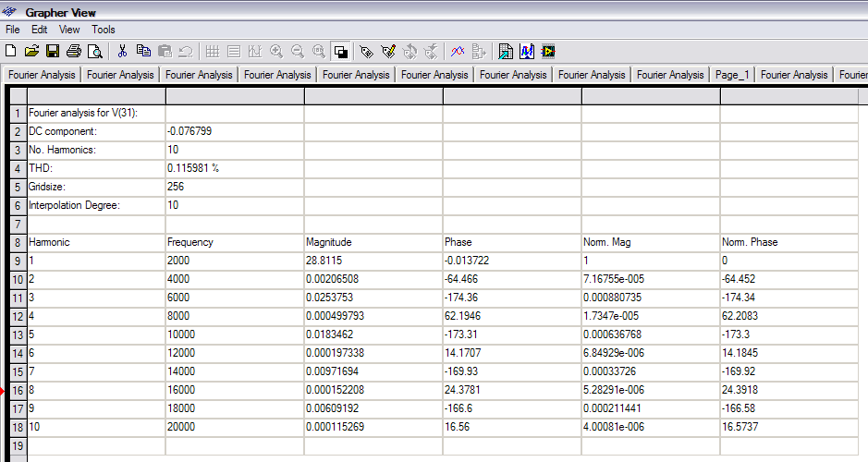Open the View menu

[69, 30]
